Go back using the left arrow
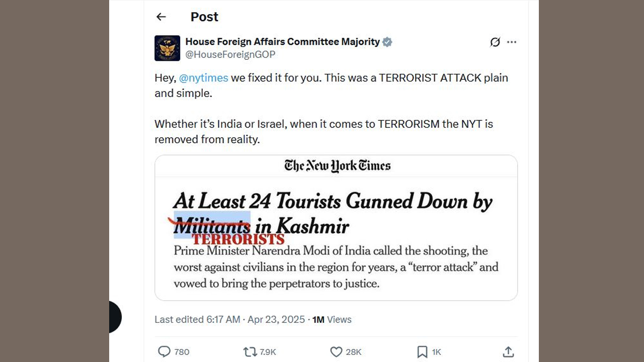Screen dimensions: 644x362 (x=161, y=17)
